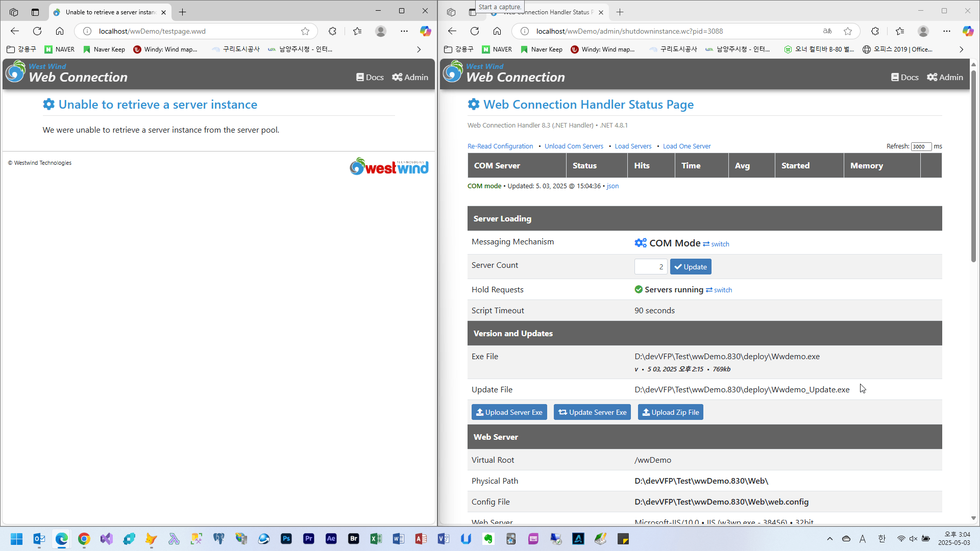Go back in the right browser window
This screenshot has width=980, height=551.
pos(452,31)
